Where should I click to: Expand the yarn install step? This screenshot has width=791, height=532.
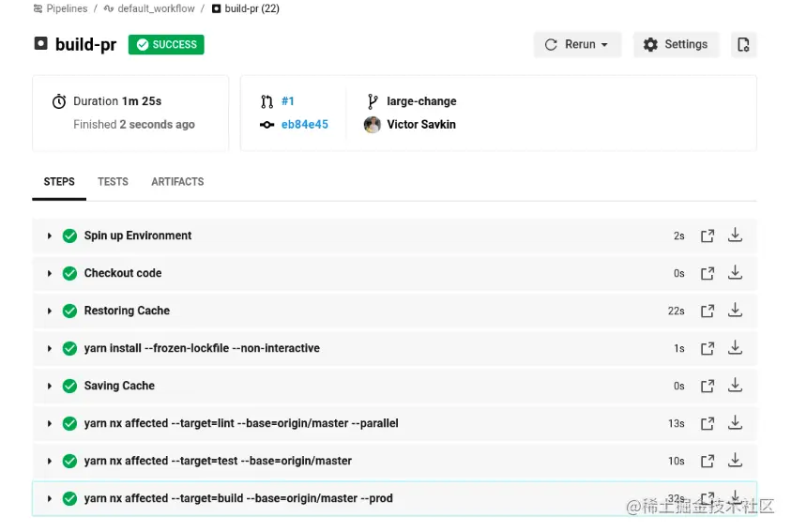(50, 348)
